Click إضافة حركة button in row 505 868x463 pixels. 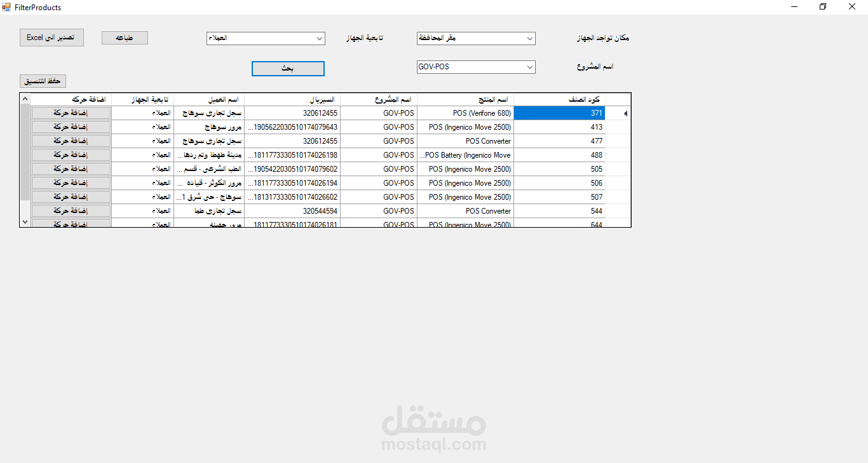point(71,169)
